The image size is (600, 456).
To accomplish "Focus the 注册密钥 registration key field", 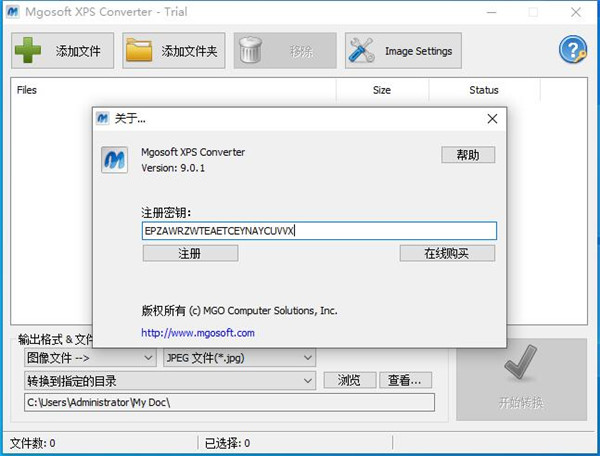I will click(x=319, y=231).
